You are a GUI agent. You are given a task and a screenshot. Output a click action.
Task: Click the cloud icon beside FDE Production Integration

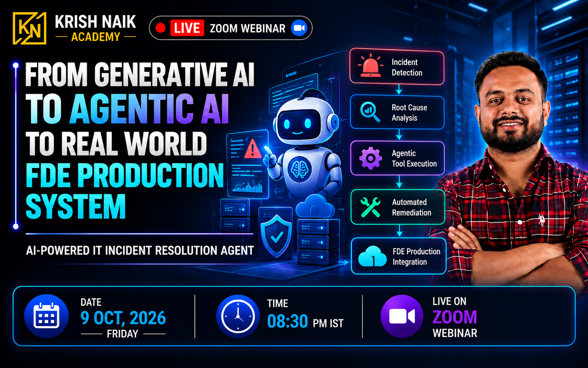pyautogui.click(x=372, y=256)
